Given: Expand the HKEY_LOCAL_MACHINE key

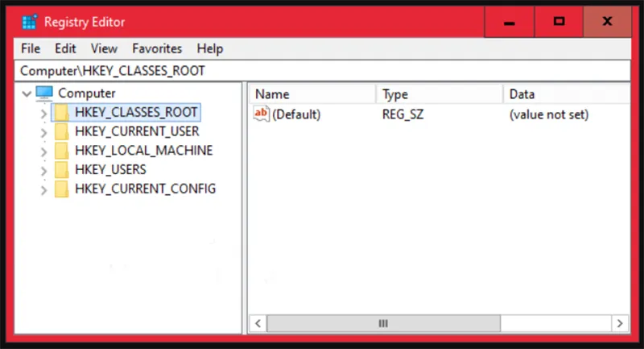Looking at the screenshot, I should (43, 152).
